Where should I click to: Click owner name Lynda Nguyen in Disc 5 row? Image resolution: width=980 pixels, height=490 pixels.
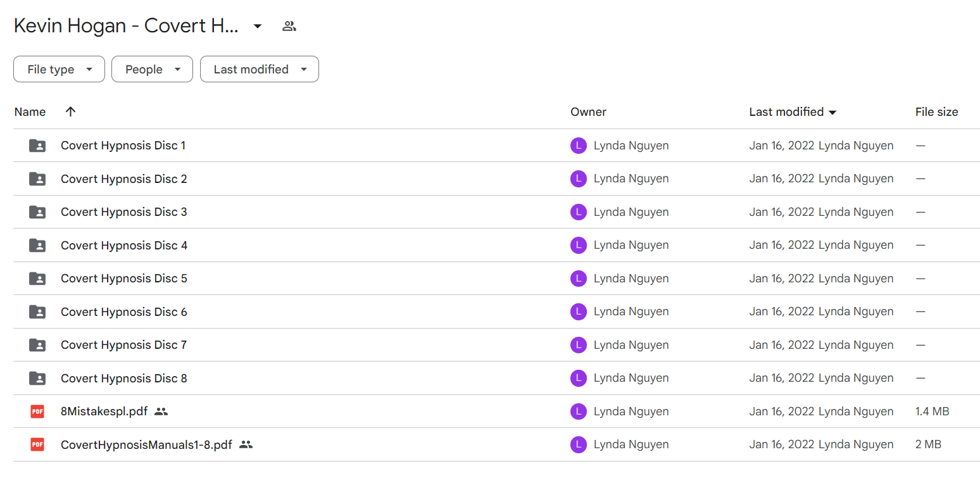click(631, 279)
